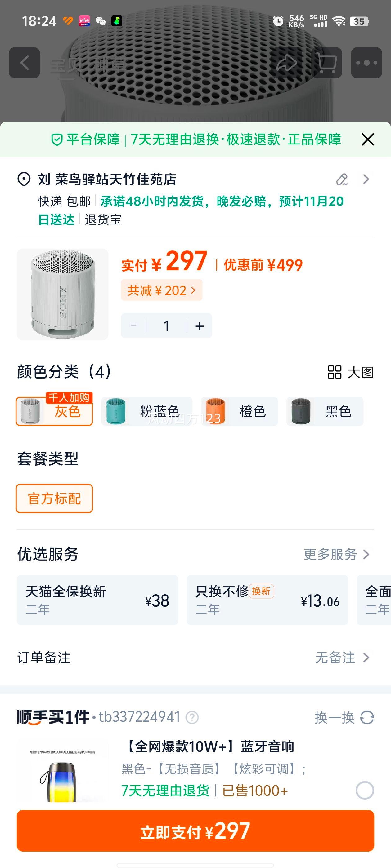Open 更多服务 list
The height and width of the screenshot is (868, 391).
tap(336, 554)
